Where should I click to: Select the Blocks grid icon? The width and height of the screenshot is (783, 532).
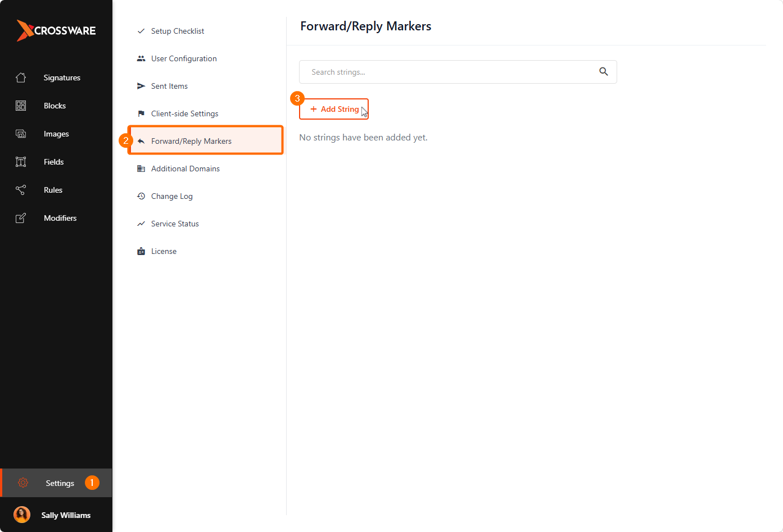21,106
